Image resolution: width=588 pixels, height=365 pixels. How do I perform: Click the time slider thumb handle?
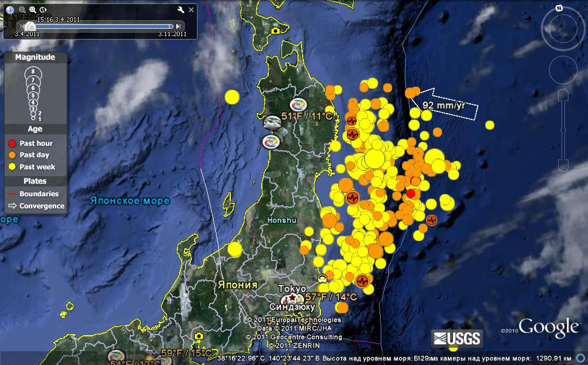(x=30, y=26)
